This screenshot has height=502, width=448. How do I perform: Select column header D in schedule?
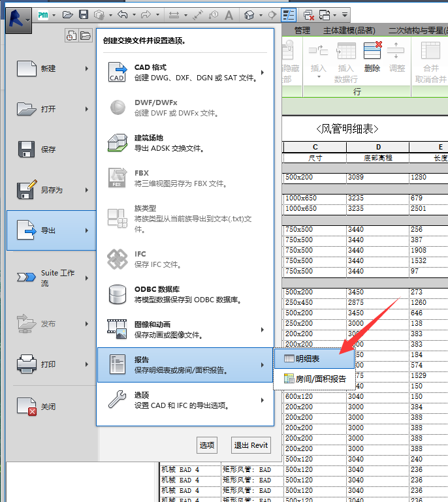pyautogui.click(x=378, y=147)
